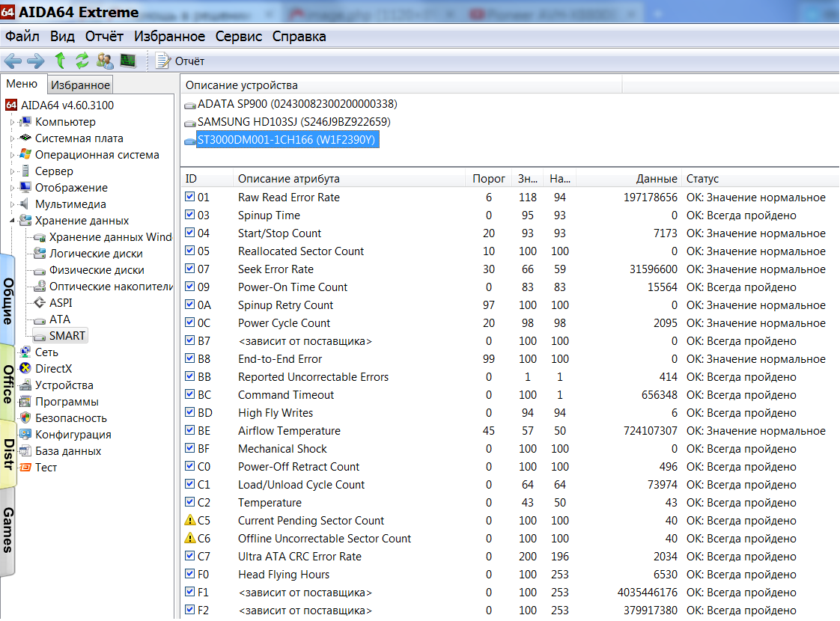840x621 pixels.
Task: Expand the Операционная система tree node
Action: click(12, 156)
